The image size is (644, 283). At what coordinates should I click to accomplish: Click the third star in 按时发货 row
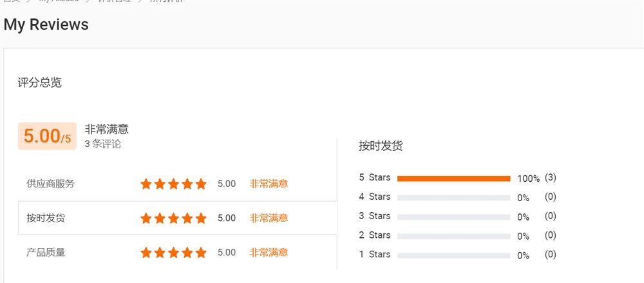click(x=174, y=218)
